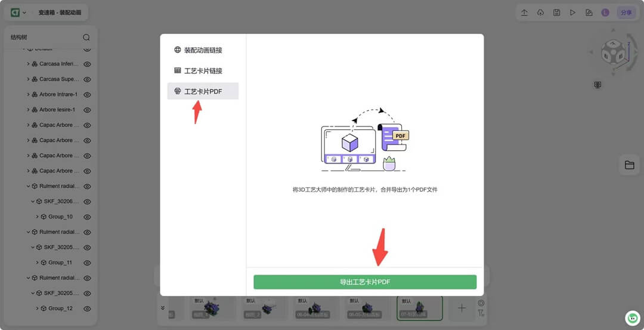
Task: Expand the Carcasa Inferi tree node
Action: [x=29, y=64]
